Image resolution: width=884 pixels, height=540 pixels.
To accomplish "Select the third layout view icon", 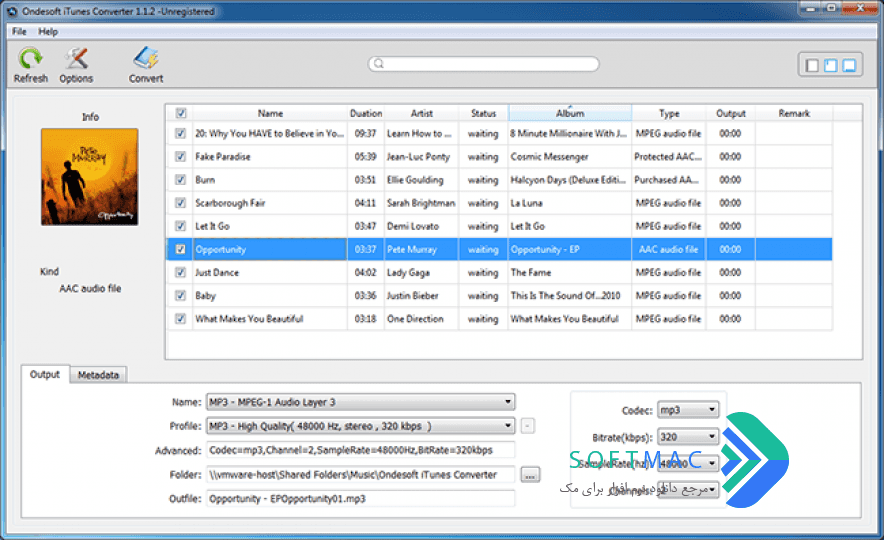I will [x=849, y=65].
